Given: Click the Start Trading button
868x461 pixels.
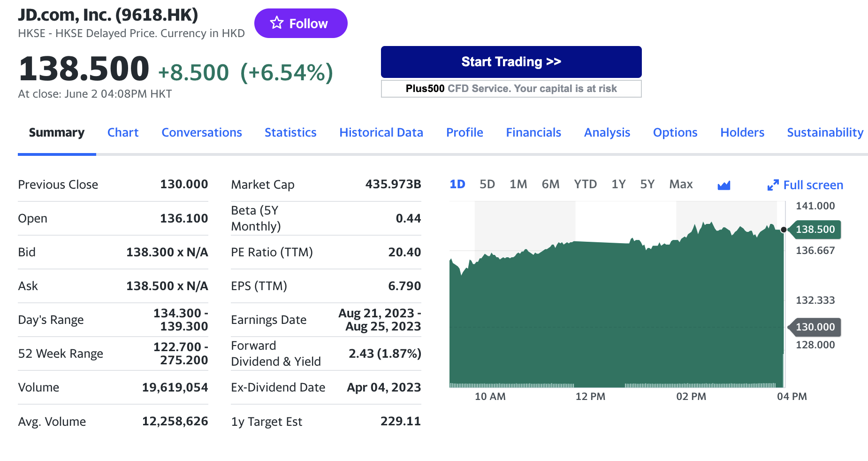Looking at the screenshot, I should [x=511, y=62].
